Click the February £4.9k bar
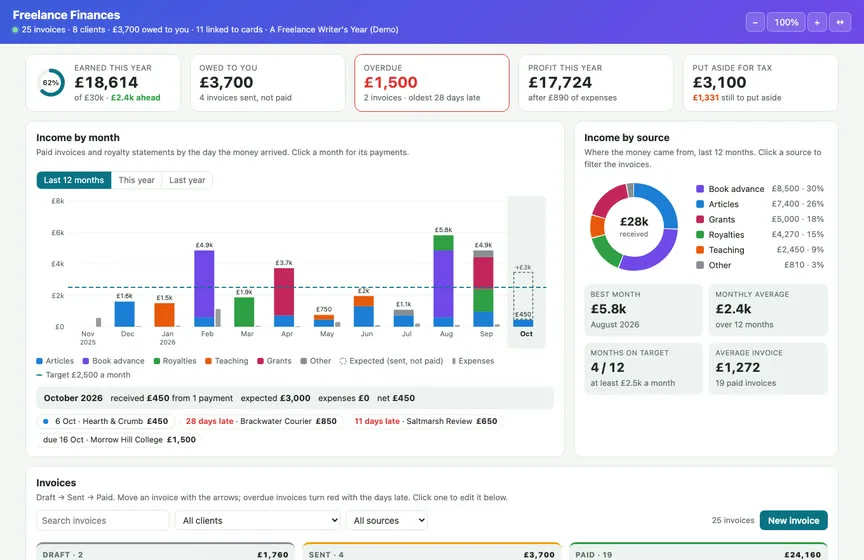Image resolution: width=864 pixels, height=560 pixels. (x=204, y=288)
